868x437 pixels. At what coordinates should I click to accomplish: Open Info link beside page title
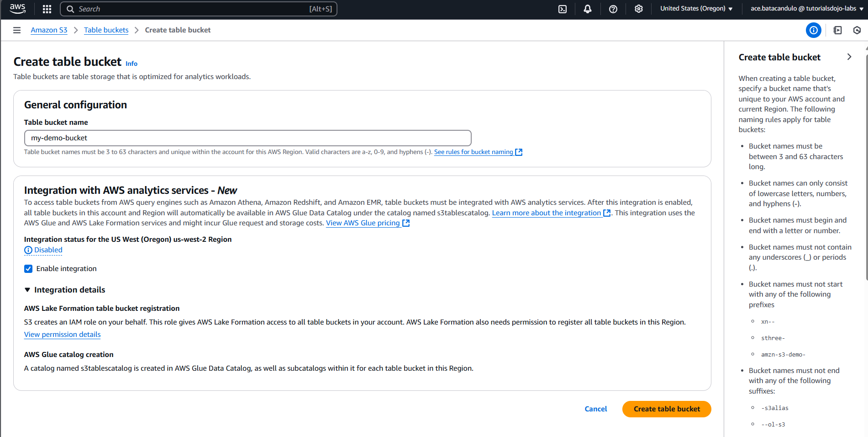click(x=132, y=64)
